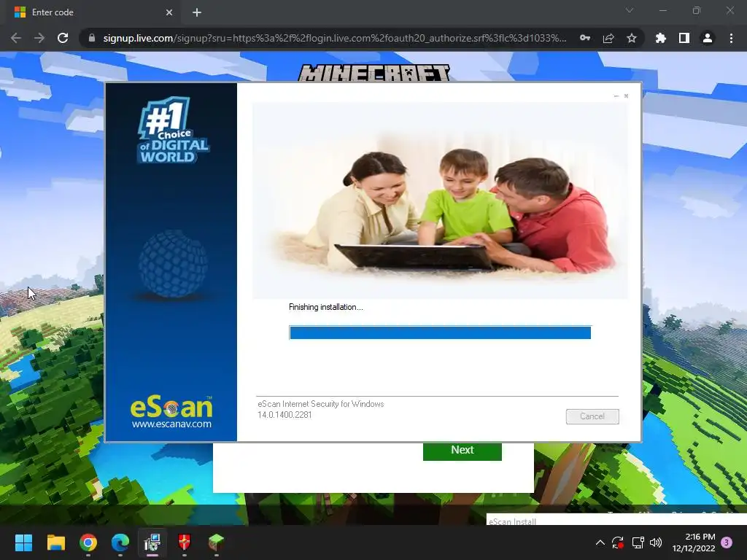Open File Explorer from the taskbar
747x560 pixels.
tap(55, 542)
